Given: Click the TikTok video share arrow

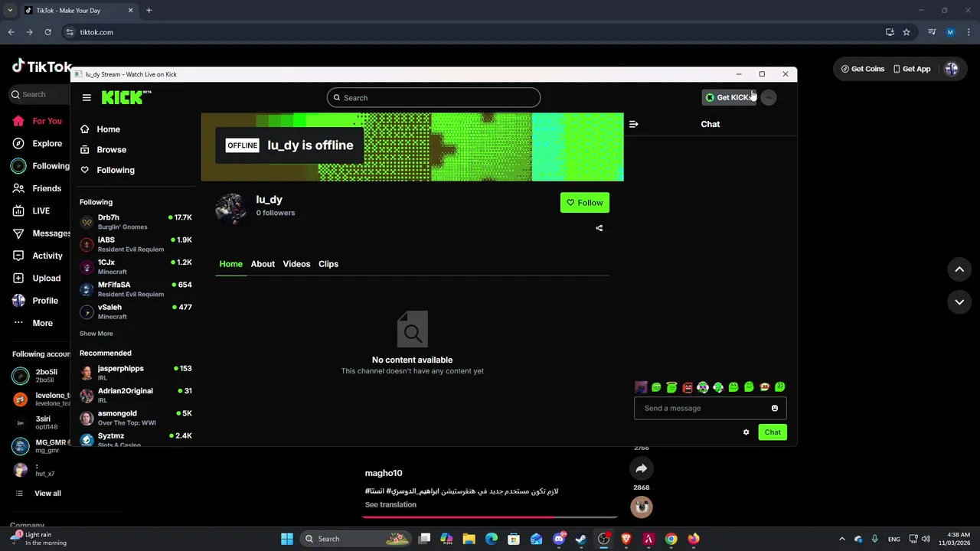Looking at the screenshot, I should [642, 468].
